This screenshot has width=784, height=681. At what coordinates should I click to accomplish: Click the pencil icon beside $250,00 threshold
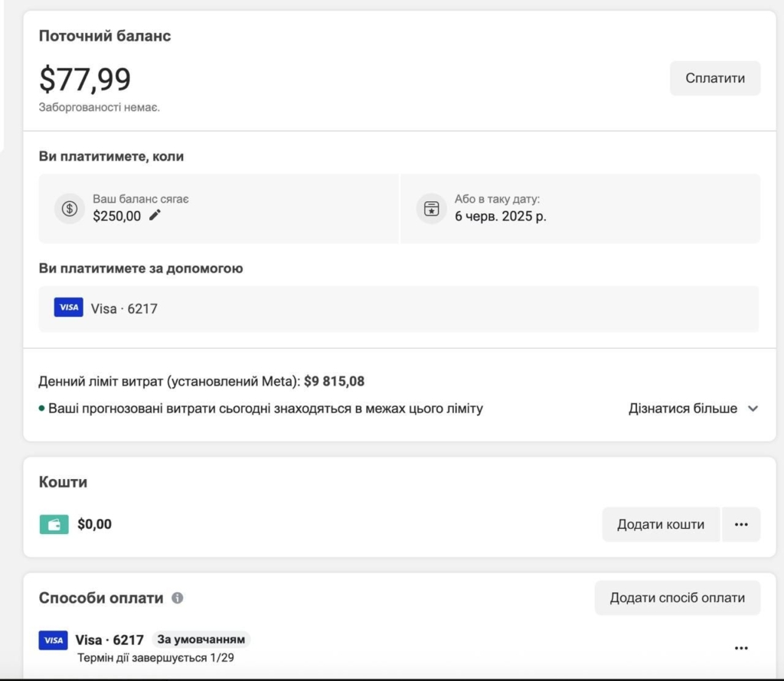click(155, 216)
